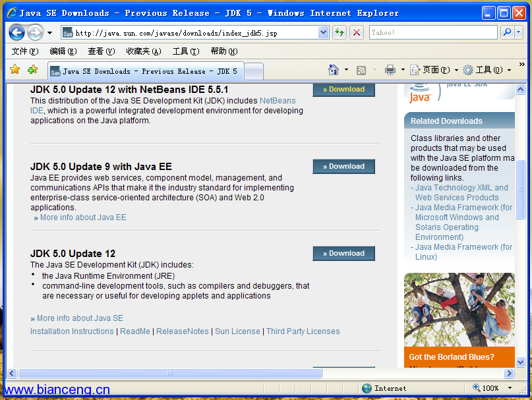Click horizontal scrollbar left arrow

[11, 374]
